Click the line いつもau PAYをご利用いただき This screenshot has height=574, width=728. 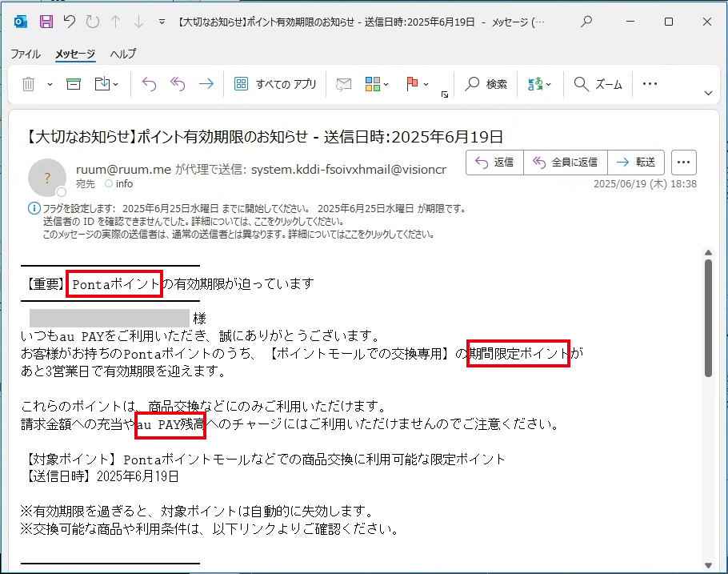click(x=202, y=335)
